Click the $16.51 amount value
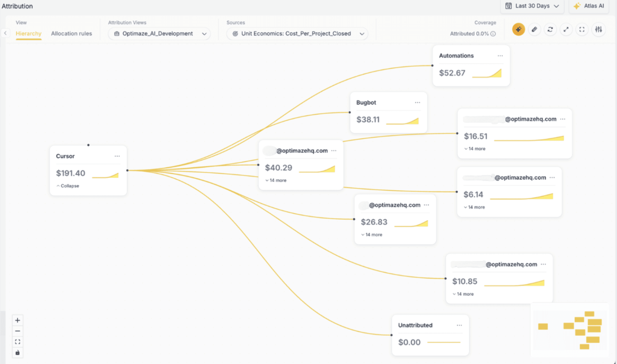 pyautogui.click(x=476, y=136)
